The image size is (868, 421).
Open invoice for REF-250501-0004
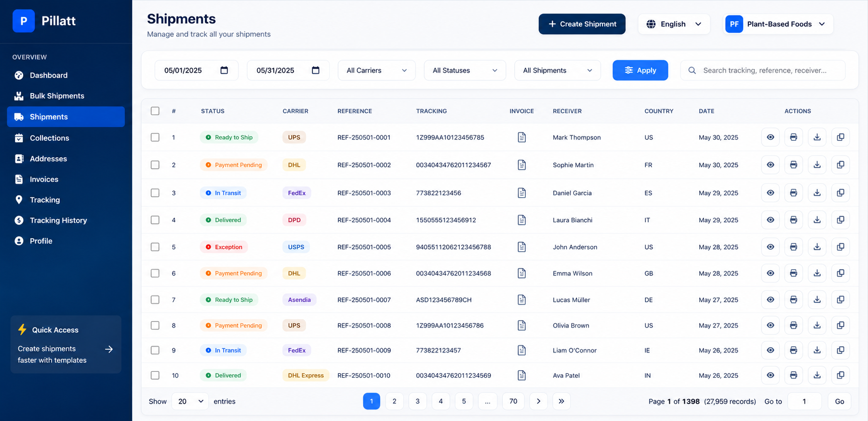521,220
